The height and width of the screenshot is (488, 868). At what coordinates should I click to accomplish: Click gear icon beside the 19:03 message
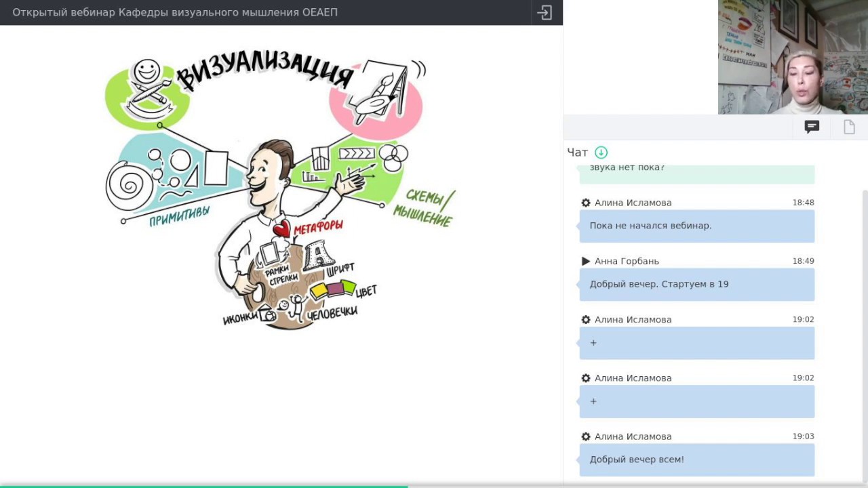pyautogui.click(x=586, y=436)
